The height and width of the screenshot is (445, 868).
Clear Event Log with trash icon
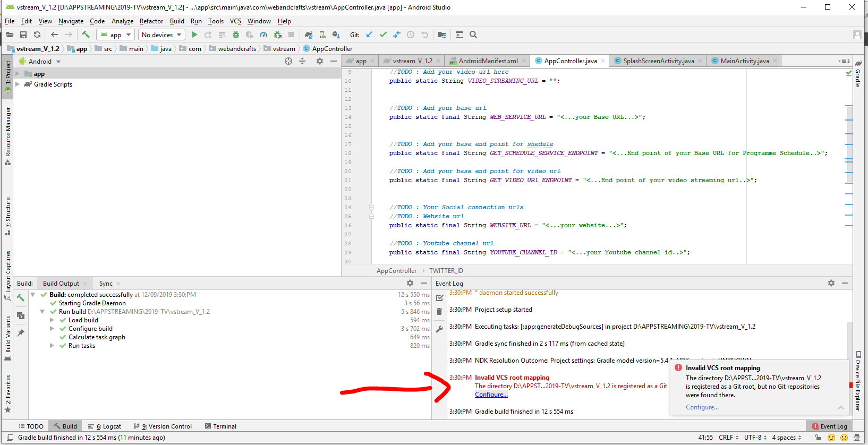pos(439,312)
